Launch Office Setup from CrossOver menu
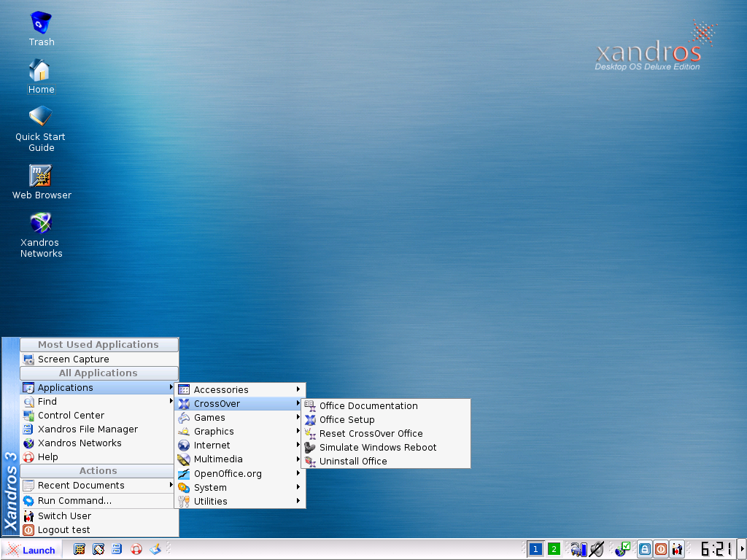The height and width of the screenshot is (560, 747). point(387,419)
